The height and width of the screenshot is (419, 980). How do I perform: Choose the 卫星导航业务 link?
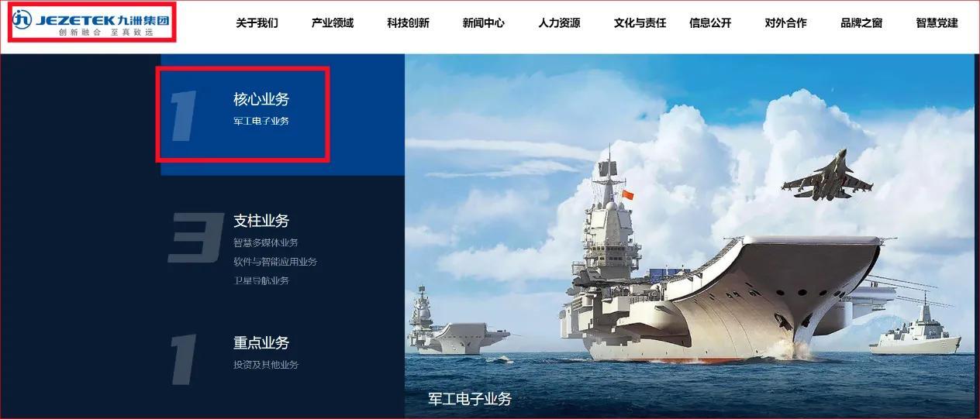(261, 280)
